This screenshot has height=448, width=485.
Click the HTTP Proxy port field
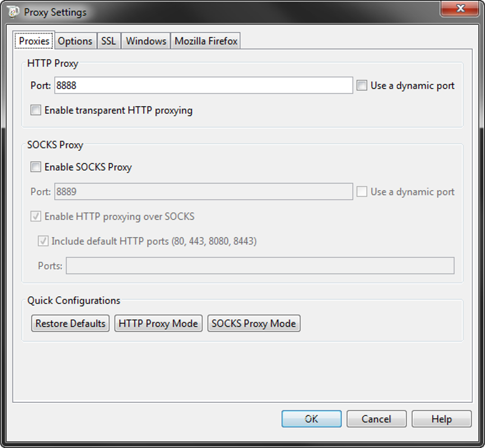point(204,86)
